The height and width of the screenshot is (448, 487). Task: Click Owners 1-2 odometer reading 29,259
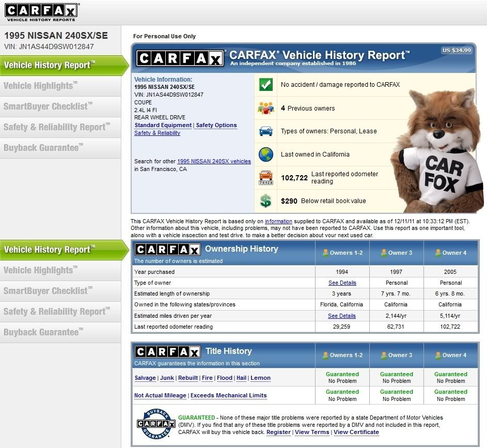tap(342, 327)
